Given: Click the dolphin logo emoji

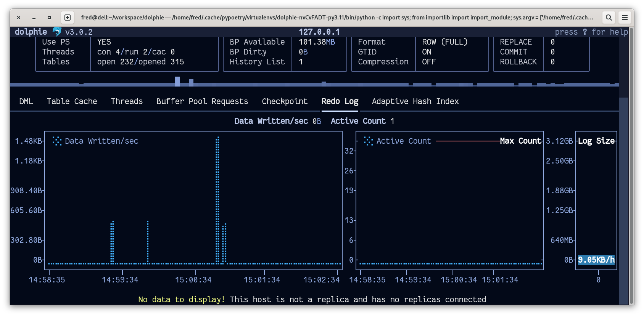Looking at the screenshot, I should pos(57,32).
